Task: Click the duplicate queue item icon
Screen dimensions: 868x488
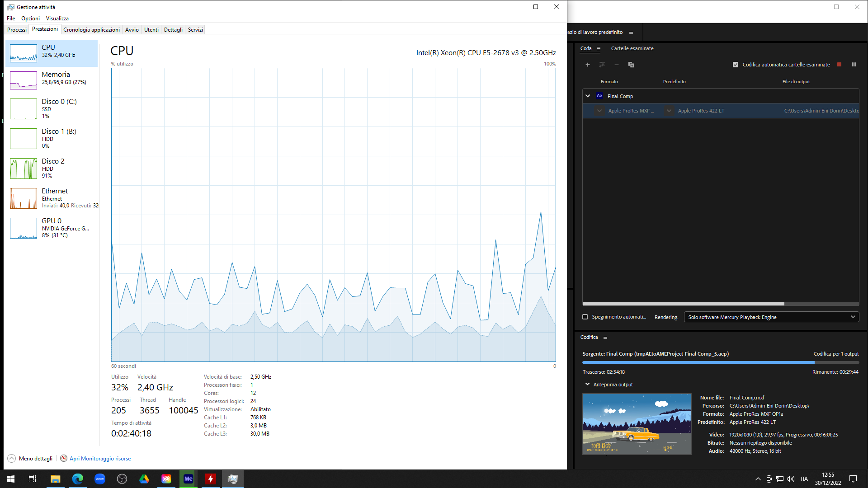Action: coord(631,65)
